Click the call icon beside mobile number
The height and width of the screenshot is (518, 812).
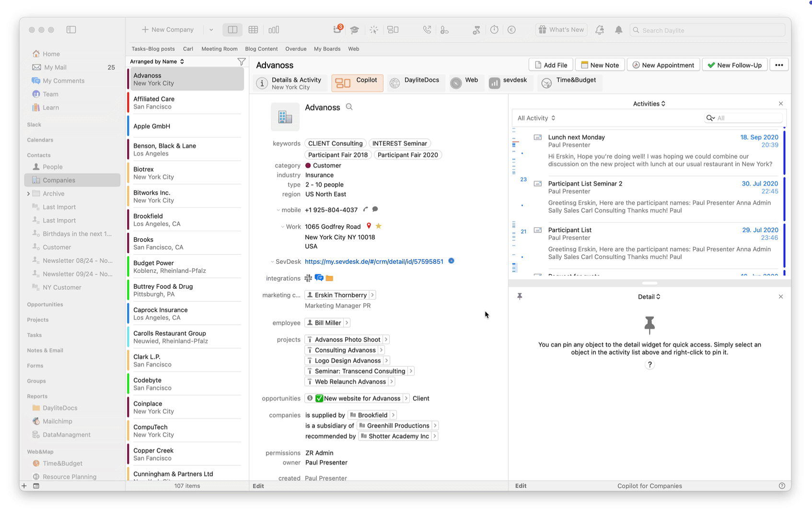click(366, 210)
